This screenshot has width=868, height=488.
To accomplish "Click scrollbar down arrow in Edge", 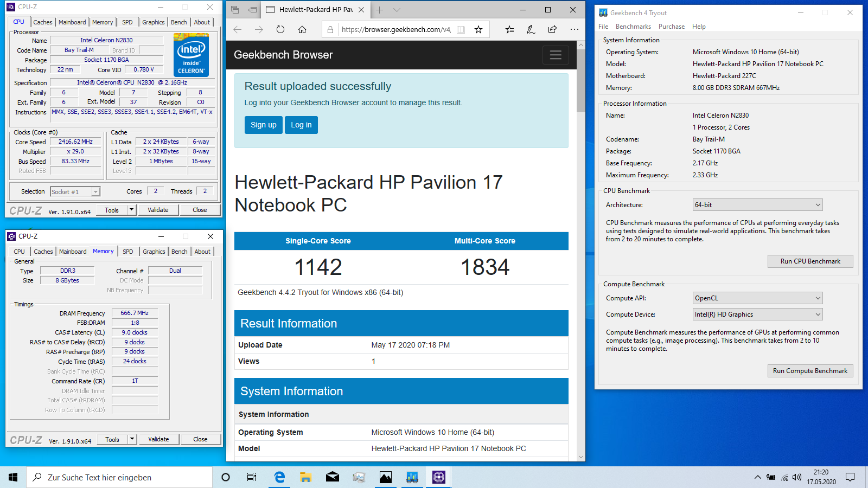I will [581, 457].
